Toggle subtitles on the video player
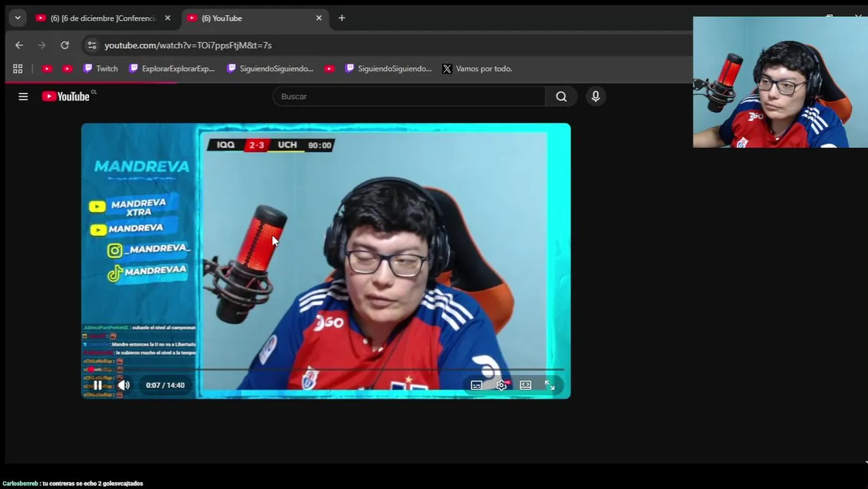 (477, 385)
